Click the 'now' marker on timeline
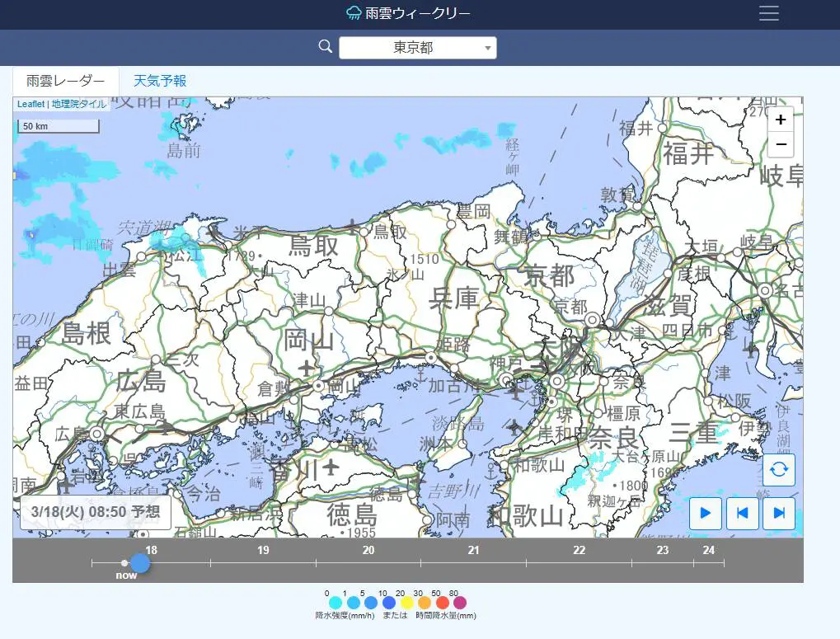Screen dimensions: 840x639 coord(124,563)
